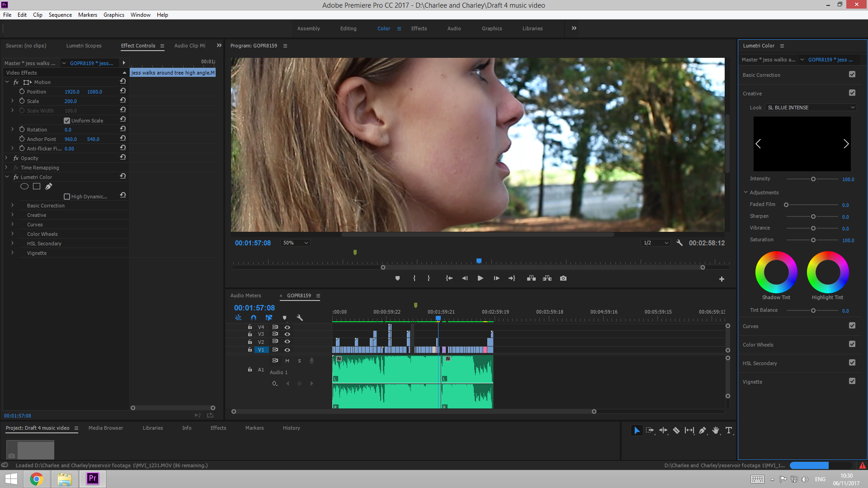The image size is (868, 488).
Task: Click Play in Program monitor
Action: (480, 278)
